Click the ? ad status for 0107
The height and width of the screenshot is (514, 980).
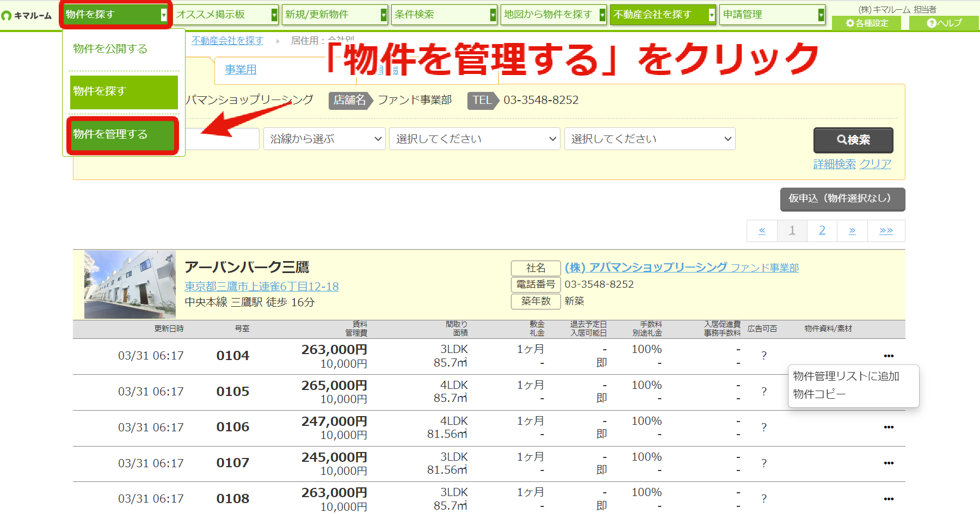(764, 463)
